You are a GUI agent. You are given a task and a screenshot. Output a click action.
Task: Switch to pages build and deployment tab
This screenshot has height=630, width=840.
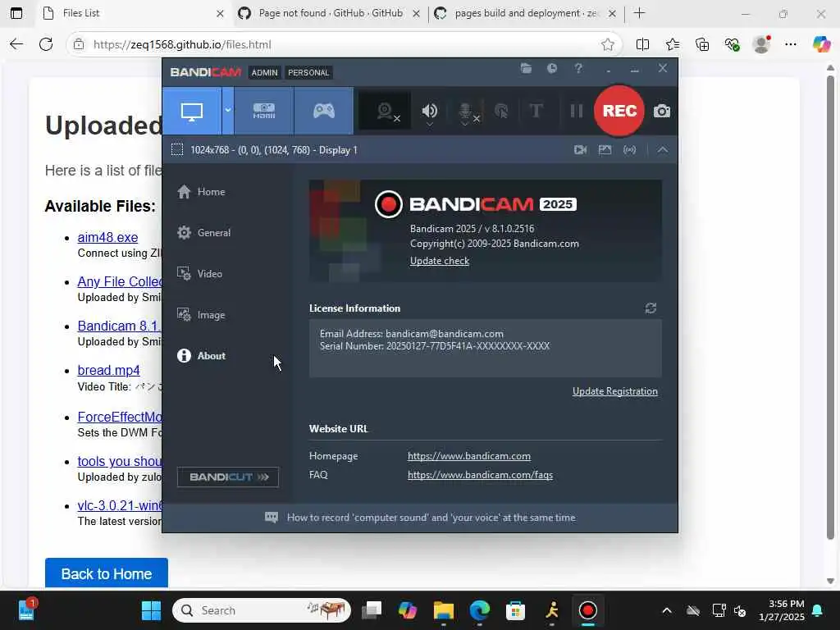click(x=525, y=13)
